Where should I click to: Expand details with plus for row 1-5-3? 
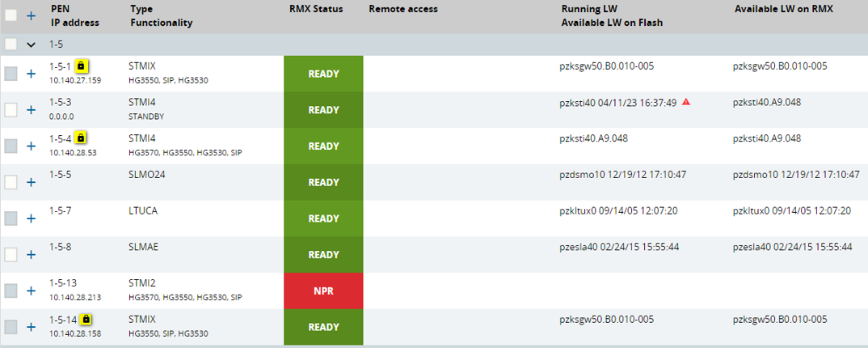pyautogui.click(x=31, y=110)
